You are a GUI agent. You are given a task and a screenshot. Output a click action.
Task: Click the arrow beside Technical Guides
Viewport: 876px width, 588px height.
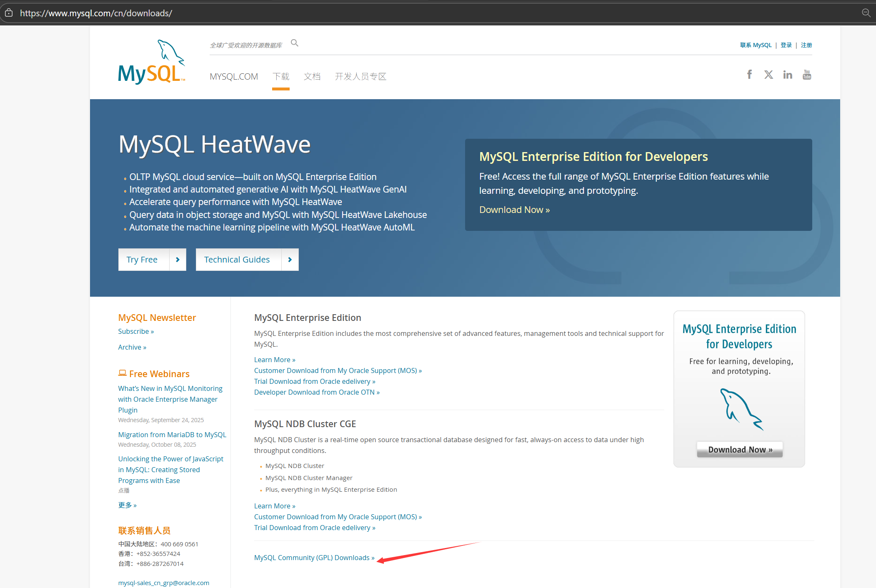tap(290, 260)
